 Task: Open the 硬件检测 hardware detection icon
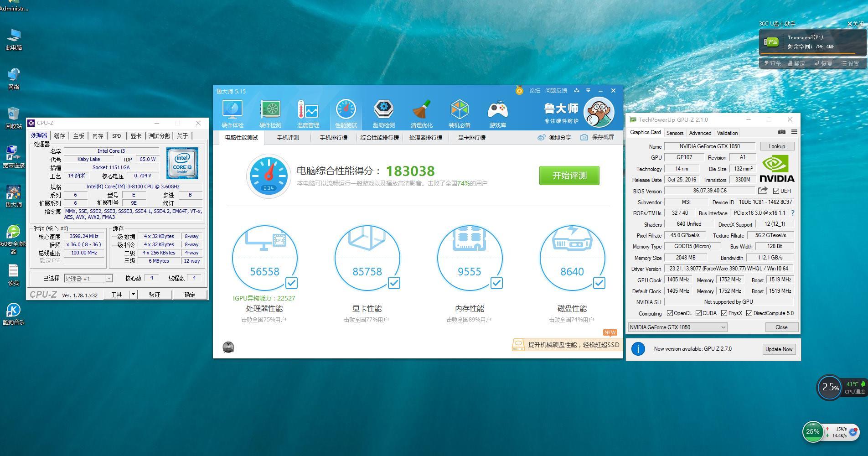tap(270, 114)
